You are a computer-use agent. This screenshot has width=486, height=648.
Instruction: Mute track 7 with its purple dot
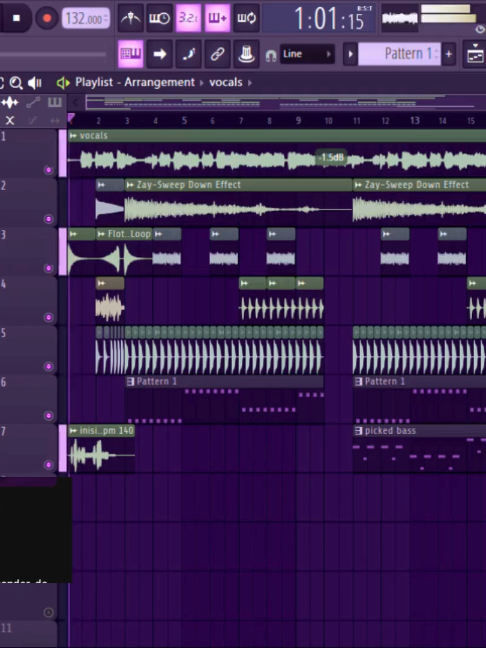tap(48, 465)
